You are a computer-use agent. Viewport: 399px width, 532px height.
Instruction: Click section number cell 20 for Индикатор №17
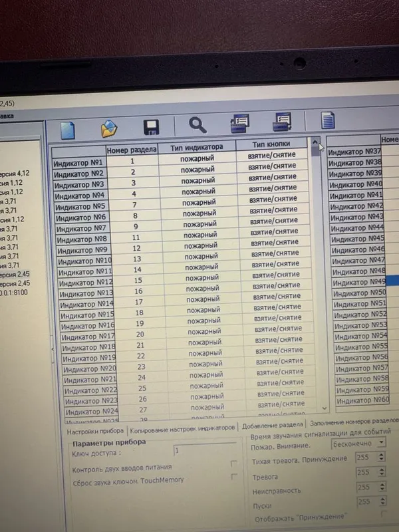coord(140,334)
